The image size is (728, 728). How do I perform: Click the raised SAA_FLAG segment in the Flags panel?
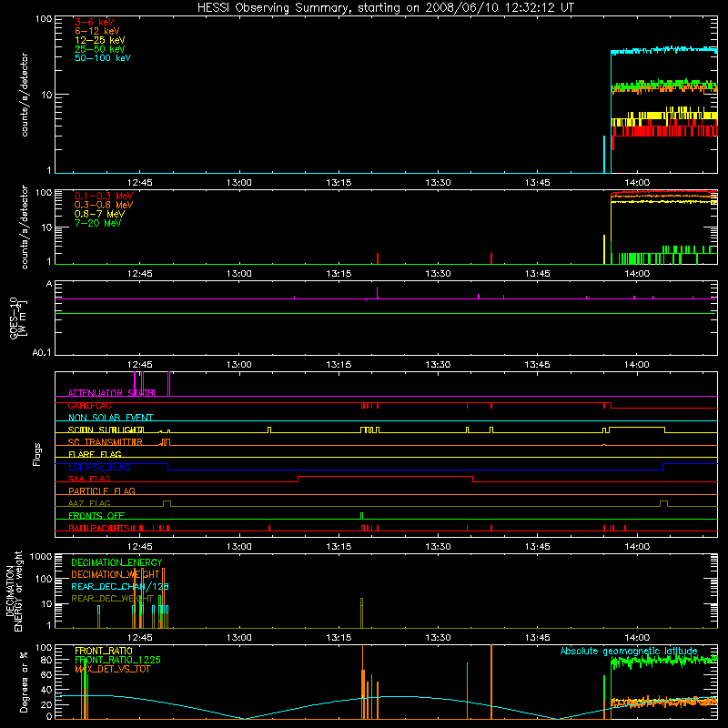tap(385, 476)
